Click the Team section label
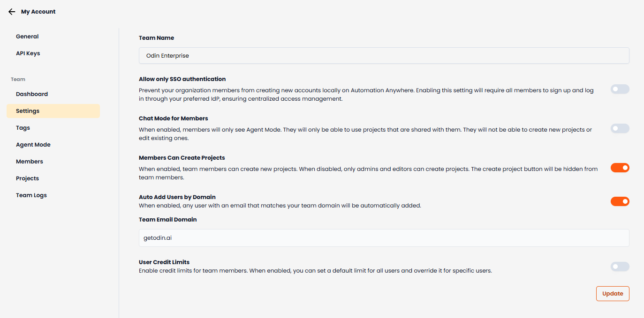The width and height of the screenshot is (644, 318). click(18, 79)
